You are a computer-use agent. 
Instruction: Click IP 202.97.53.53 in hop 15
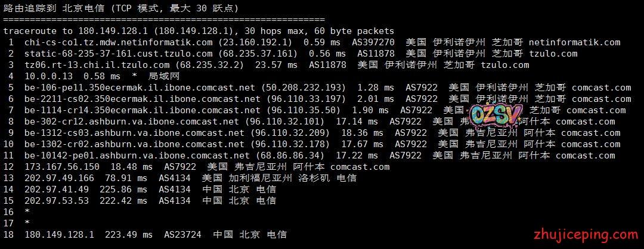(57, 201)
